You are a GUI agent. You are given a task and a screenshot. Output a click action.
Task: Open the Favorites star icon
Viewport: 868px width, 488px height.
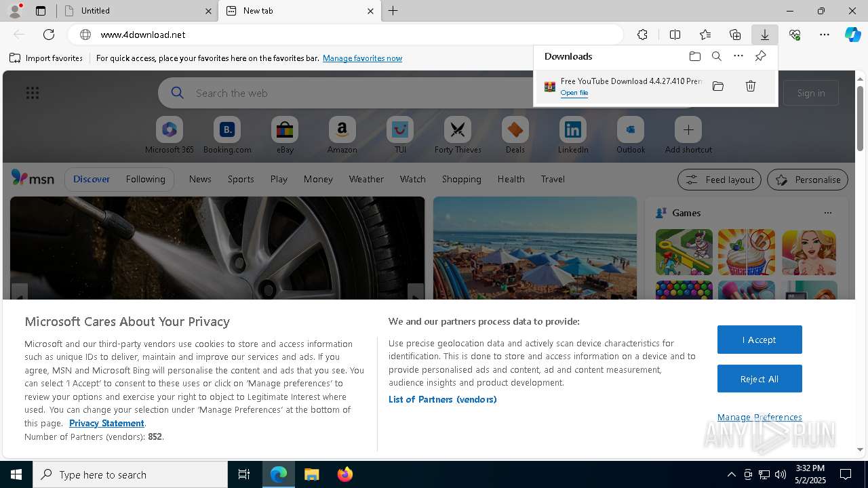click(705, 35)
